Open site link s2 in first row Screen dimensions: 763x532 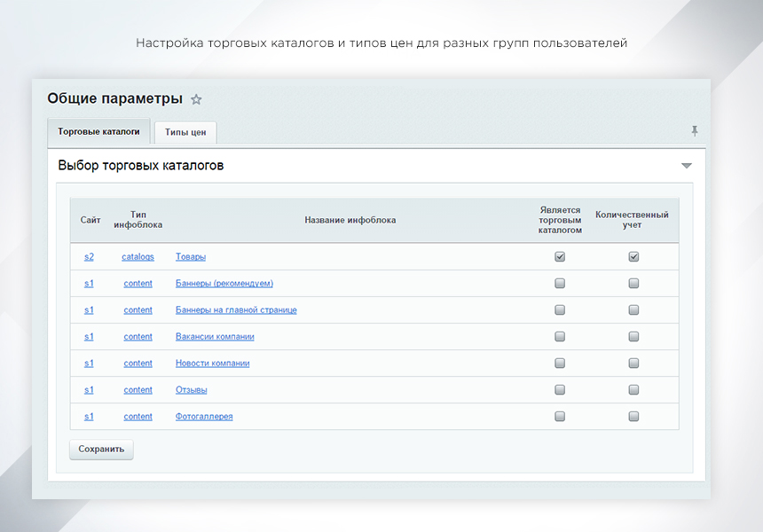pyautogui.click(x=88, y=256)
